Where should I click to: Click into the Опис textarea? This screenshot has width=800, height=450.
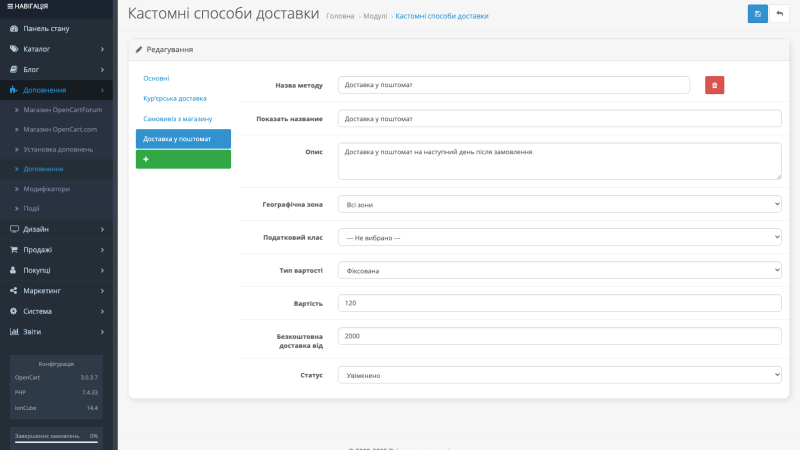[559, 161]
